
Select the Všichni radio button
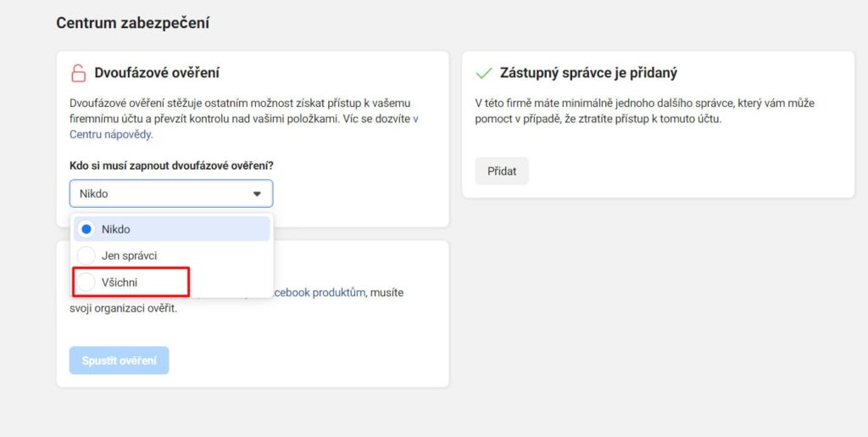click(86, 282)
